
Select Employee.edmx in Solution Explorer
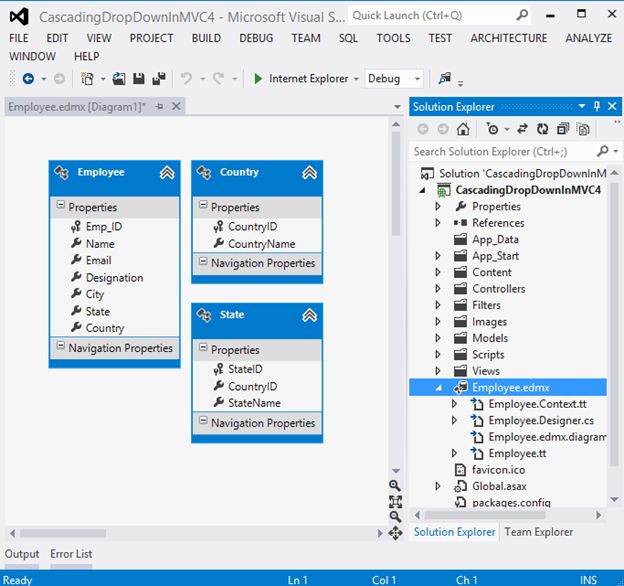pos(511,387)
